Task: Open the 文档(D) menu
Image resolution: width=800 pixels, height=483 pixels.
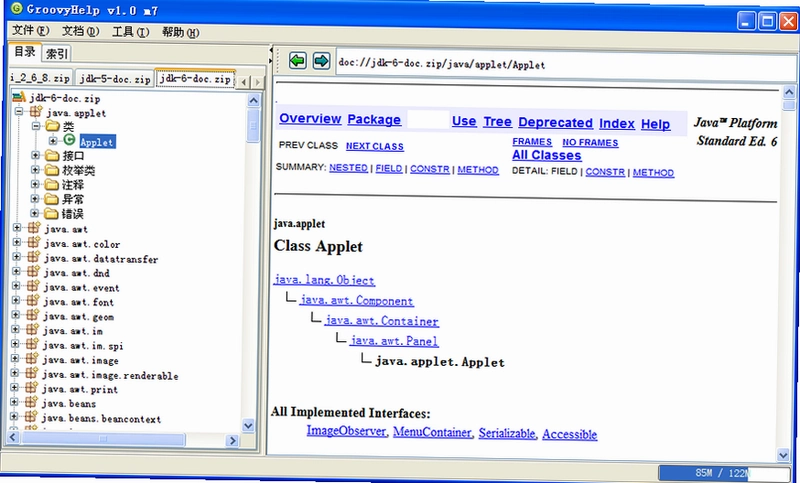Action: 81,31
